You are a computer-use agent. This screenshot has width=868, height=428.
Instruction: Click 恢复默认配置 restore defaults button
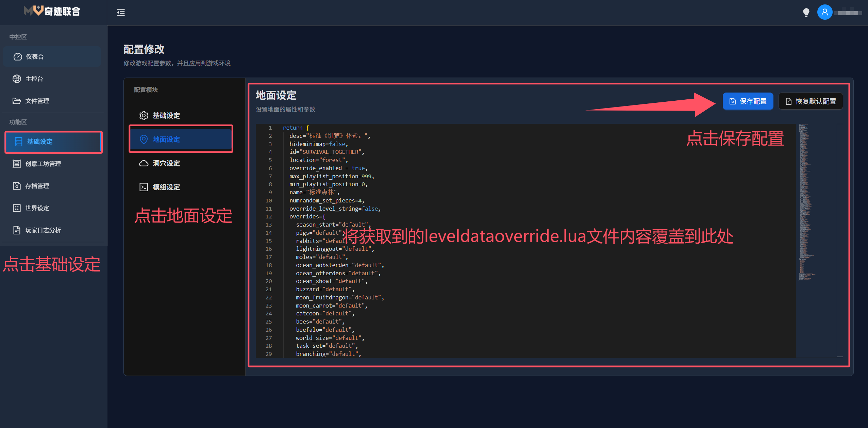[811, 101]
